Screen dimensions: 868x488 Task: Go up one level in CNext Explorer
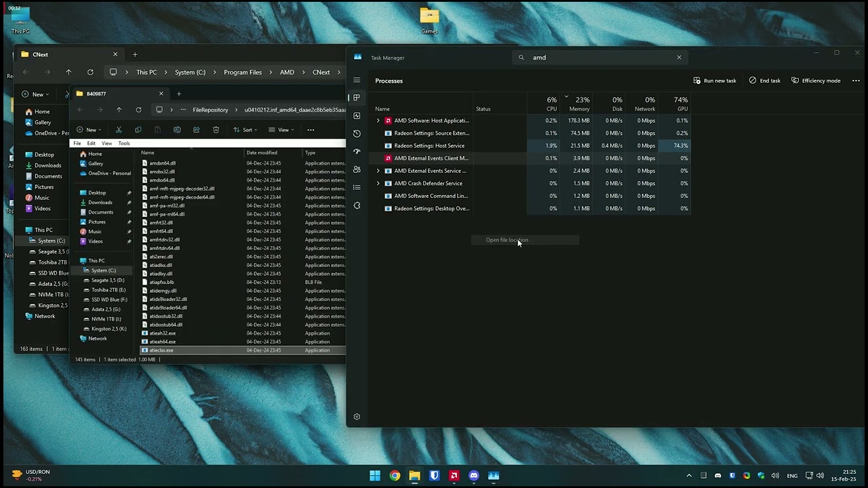click(x=68, y=73)
